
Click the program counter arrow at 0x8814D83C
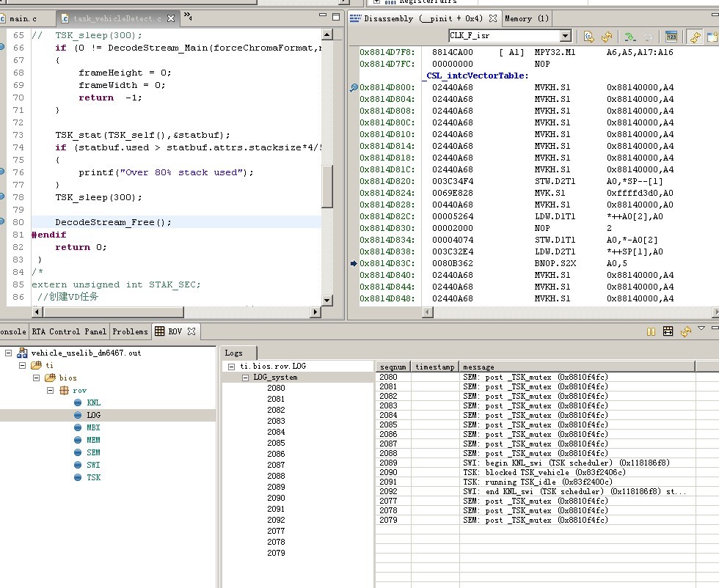tap(354, 263)
